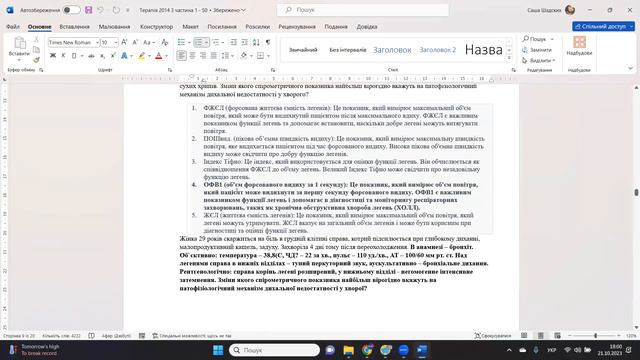Image resolution: width=640 pixels, height=360 pixels.
Task: Decrease font size with smaller A icon
Action: click(x=136, y=42)
